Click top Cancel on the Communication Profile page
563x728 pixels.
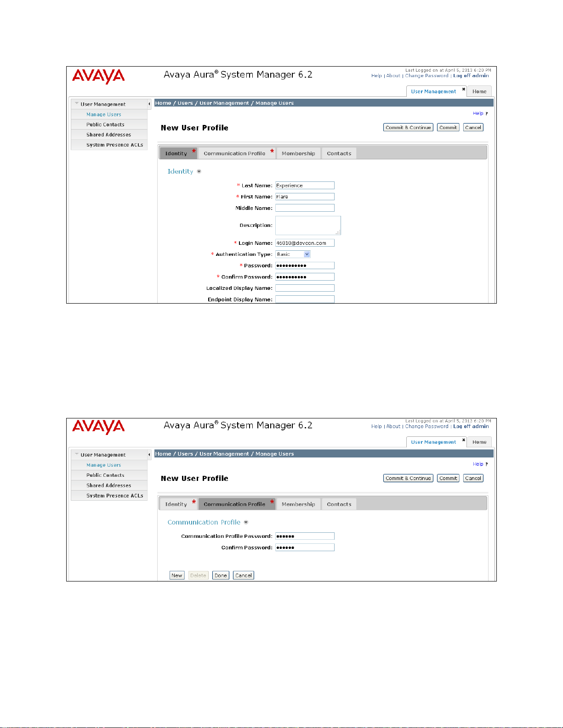point(473,478)
